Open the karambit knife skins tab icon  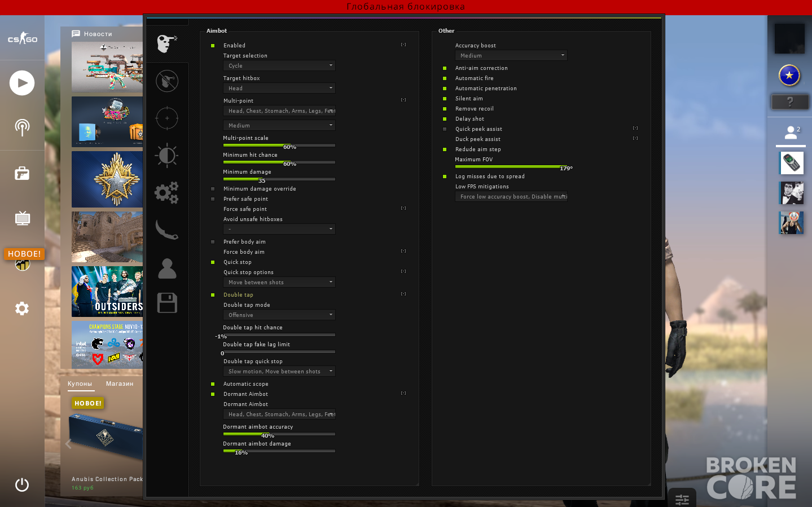pyautogui.click(x=166, y=230)
